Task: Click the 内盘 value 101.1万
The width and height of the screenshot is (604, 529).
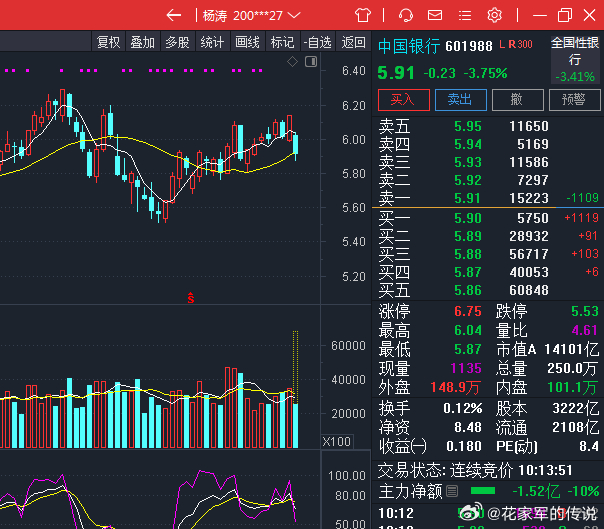Action: point(573,387)
